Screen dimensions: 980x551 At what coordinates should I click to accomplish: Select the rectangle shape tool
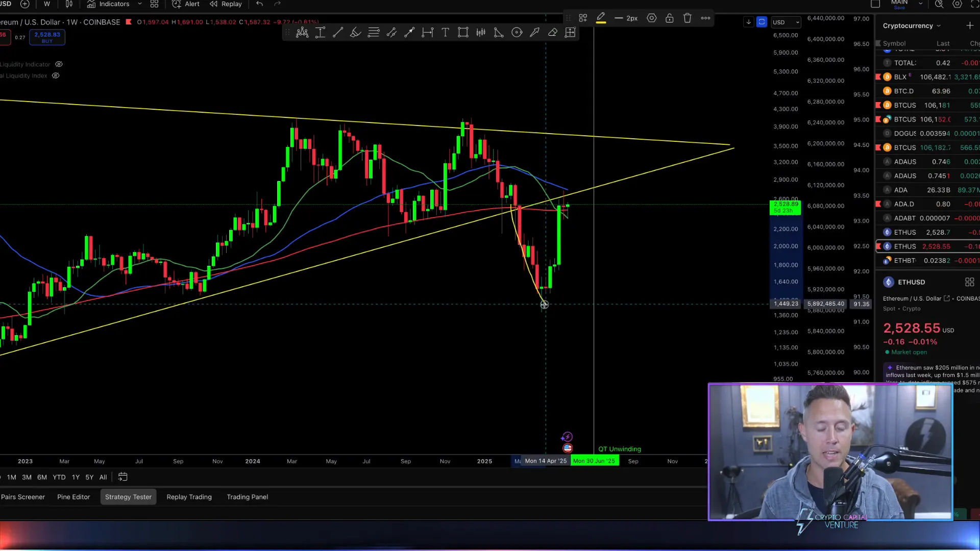[463, 33]
